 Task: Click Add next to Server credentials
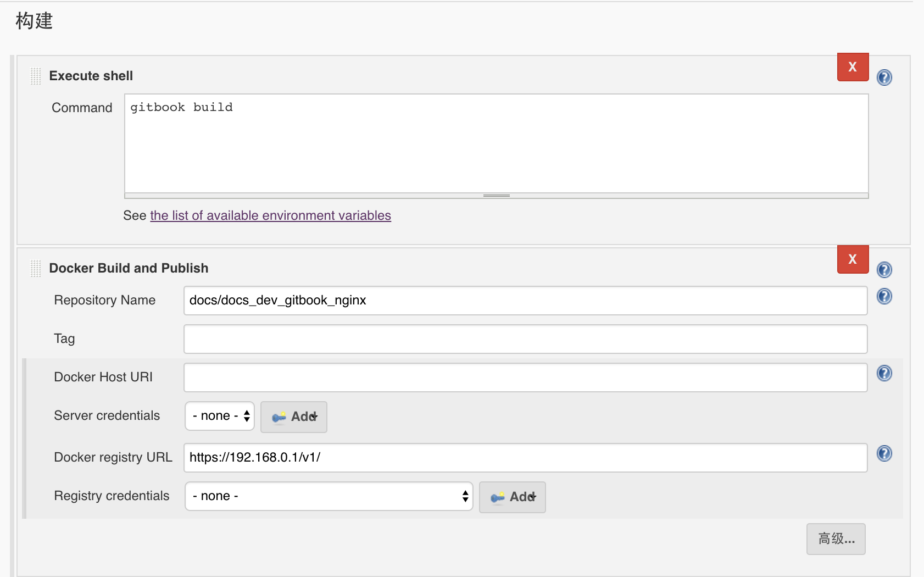coord(294,417)
